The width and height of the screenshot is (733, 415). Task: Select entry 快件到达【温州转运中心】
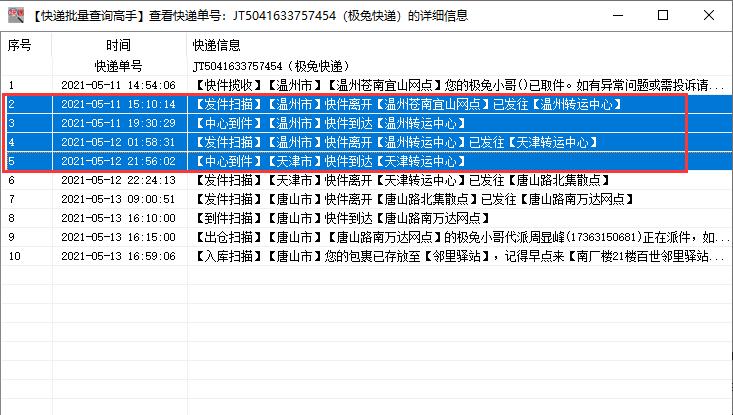tap(330, 123)
